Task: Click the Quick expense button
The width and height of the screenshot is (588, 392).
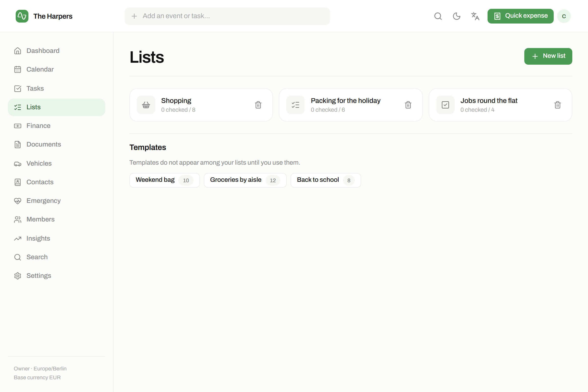Action: pyautogui.click(x=520, y=16)
